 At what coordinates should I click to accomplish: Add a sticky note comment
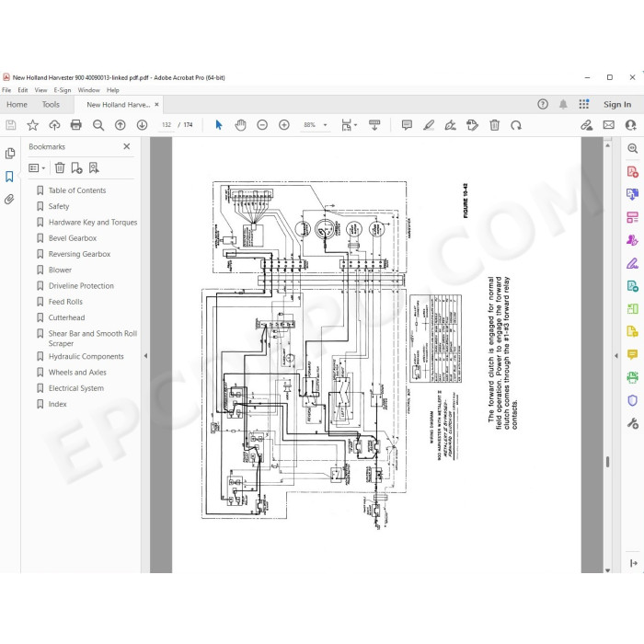[407, 125]
